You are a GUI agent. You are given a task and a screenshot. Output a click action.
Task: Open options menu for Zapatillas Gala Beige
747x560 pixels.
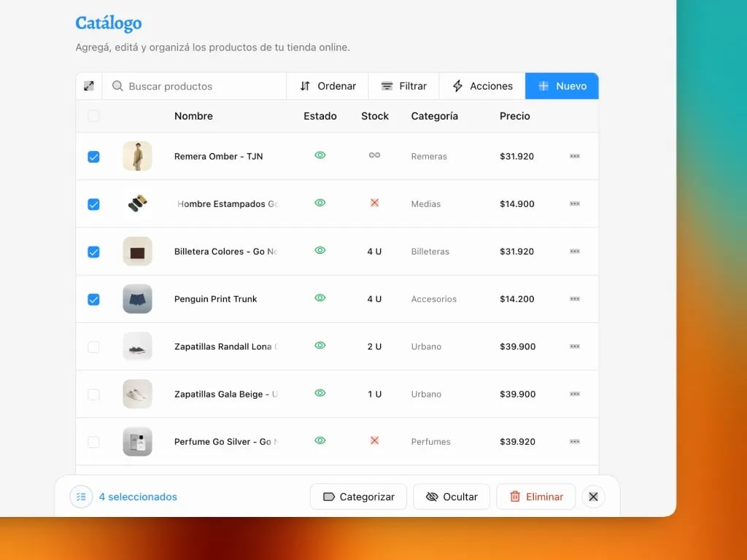coord(575,394)
